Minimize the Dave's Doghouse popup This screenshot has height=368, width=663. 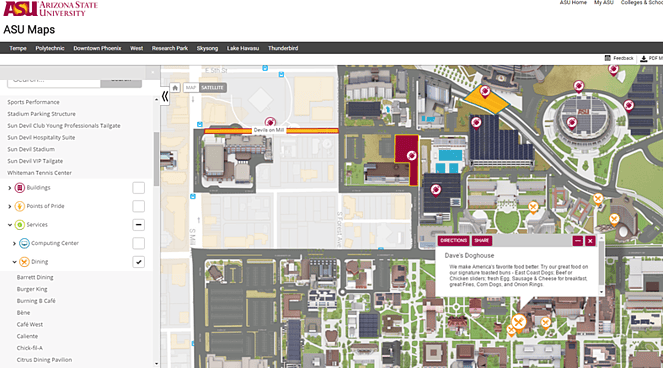click(578, 241)
